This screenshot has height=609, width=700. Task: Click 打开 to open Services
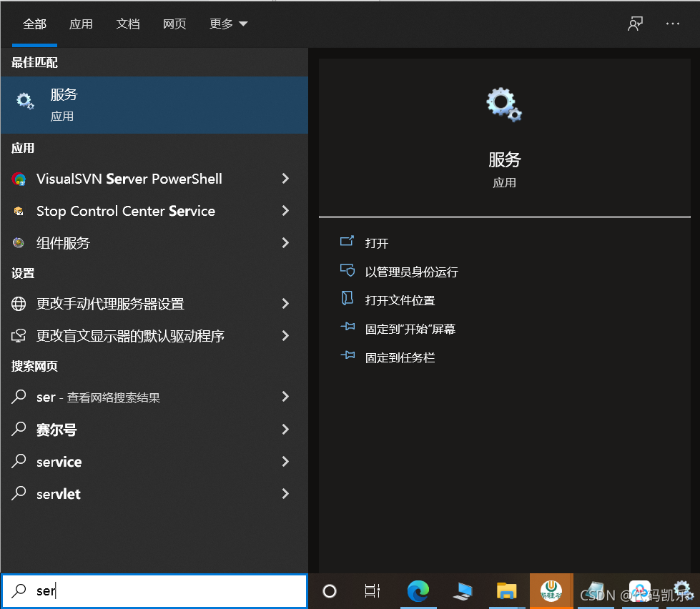377,243
